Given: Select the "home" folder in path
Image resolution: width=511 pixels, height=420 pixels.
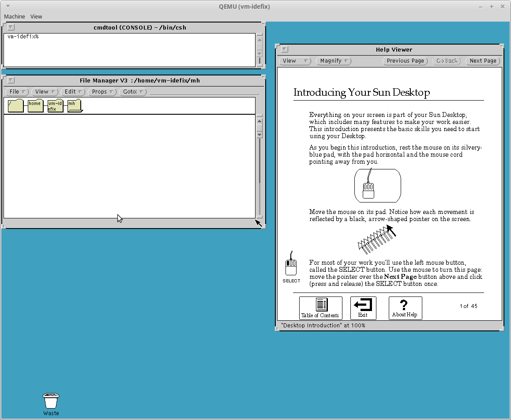Looking at the screenshot, I should point(35,106).
